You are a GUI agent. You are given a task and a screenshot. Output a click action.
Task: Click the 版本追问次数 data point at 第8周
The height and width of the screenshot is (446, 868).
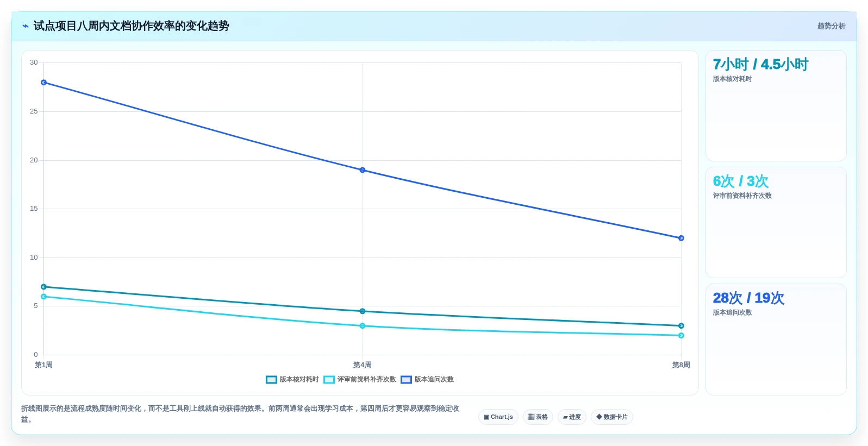681,238
